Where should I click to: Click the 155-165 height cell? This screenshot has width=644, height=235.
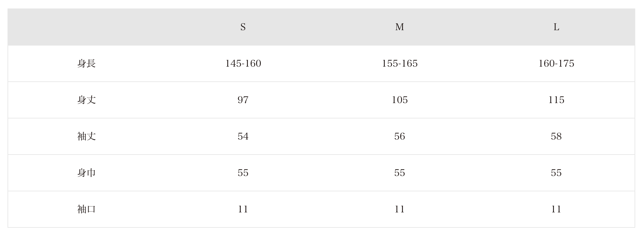coord(400,64)
